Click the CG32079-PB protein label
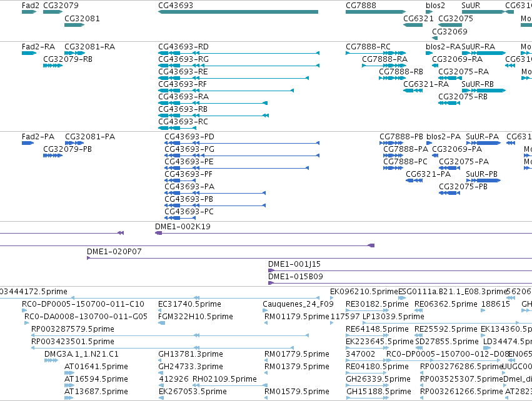 [x=68, y=149]
